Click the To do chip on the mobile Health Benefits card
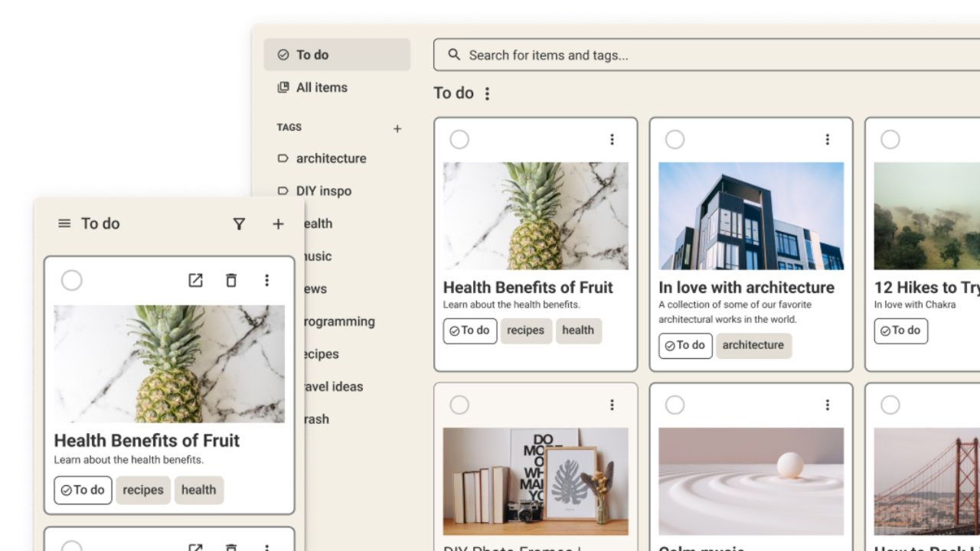 83,490
